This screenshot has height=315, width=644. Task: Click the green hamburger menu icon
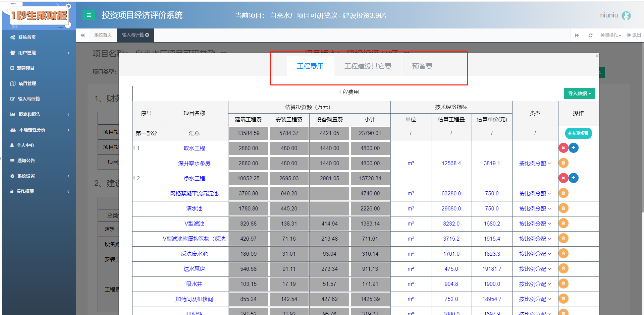click(89, 15)
